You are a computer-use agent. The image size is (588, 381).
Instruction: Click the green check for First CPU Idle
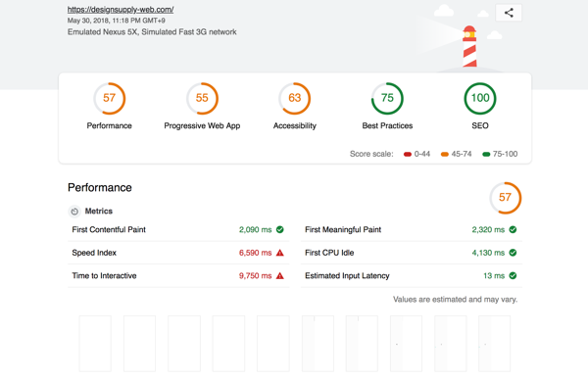point(513,253)
